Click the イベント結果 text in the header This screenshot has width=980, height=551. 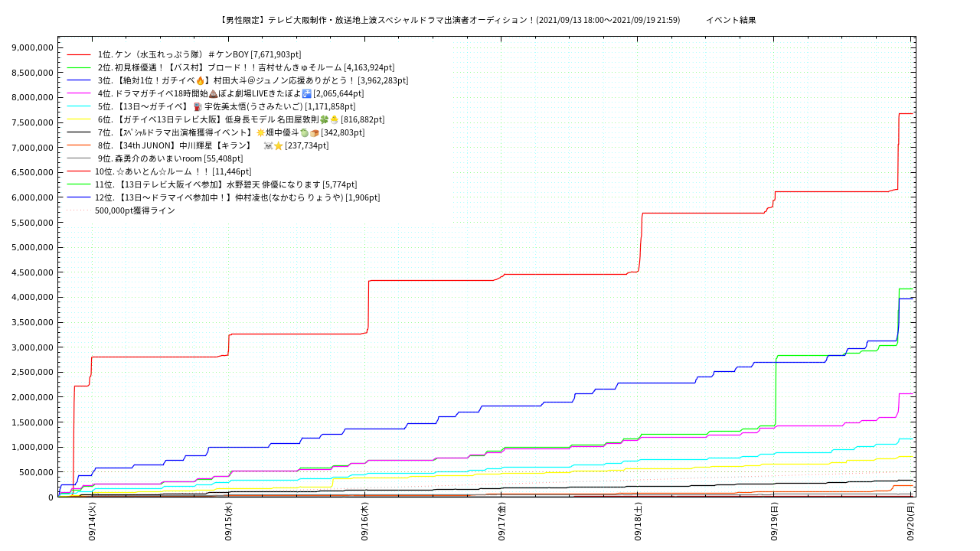tap(730, 20)
